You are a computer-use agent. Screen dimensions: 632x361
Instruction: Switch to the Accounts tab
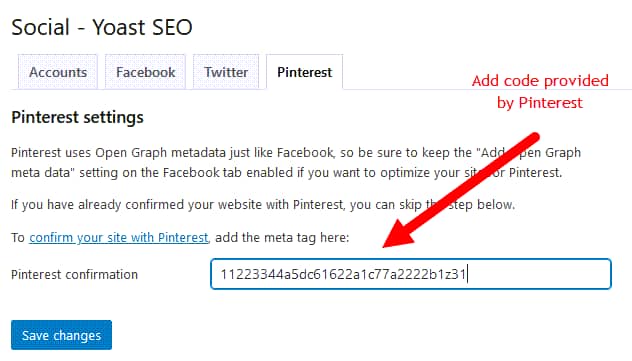(x=58, y=72)
